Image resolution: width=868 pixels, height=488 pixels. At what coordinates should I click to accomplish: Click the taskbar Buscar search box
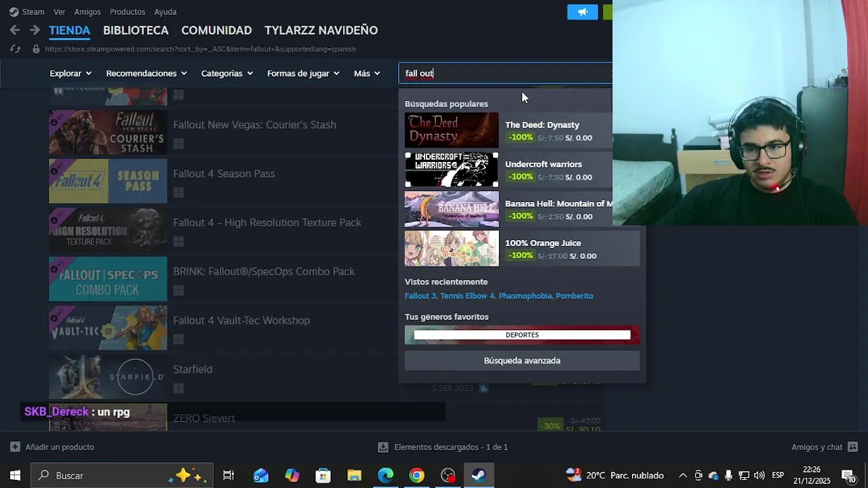(122, 476)
